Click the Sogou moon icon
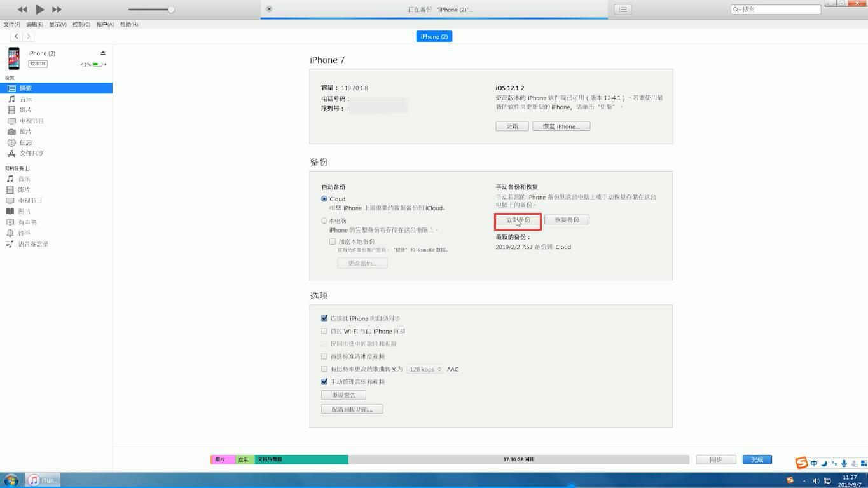868x488 pixels. click(824, 463)
